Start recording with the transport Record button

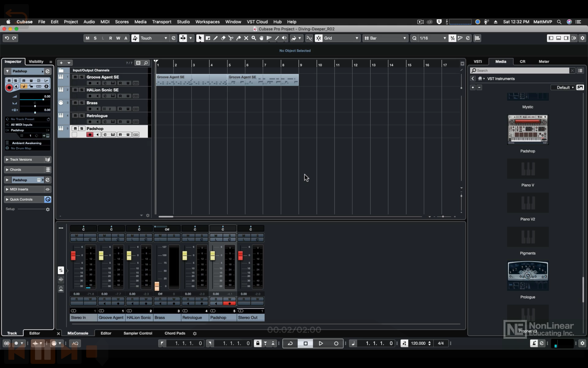pos(336,343)
